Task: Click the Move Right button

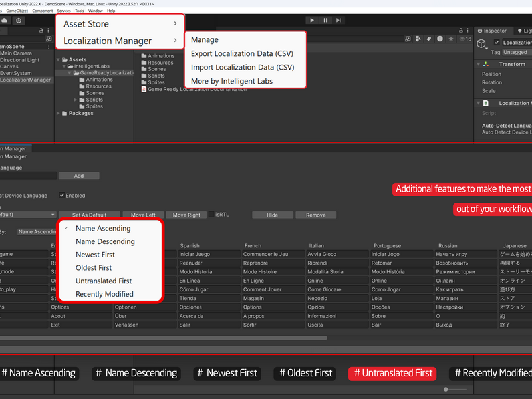Action: tap(186, 215)
